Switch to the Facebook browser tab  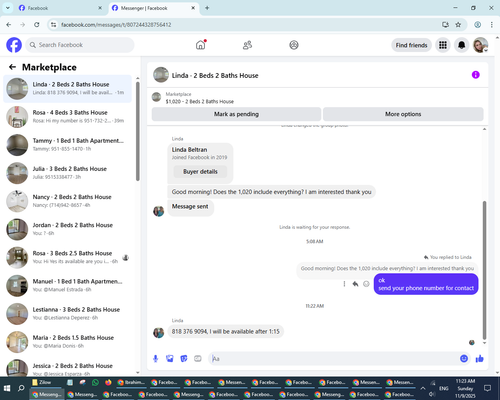[60, 8]
